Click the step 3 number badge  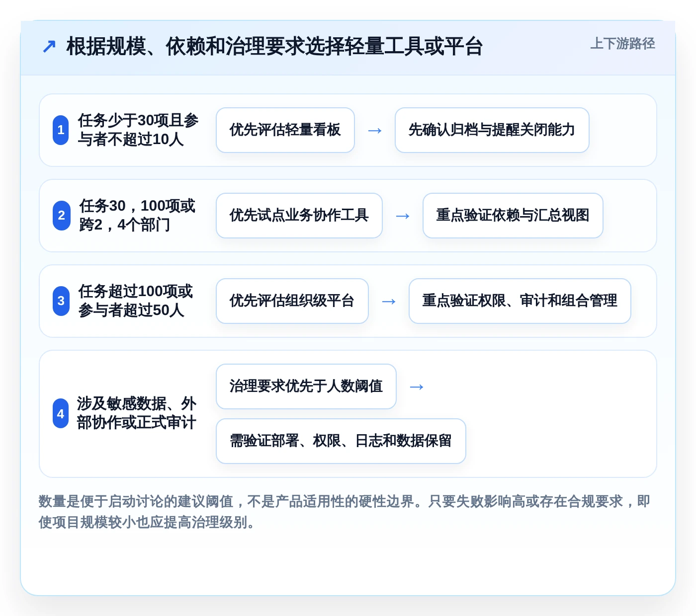[61, 301]
